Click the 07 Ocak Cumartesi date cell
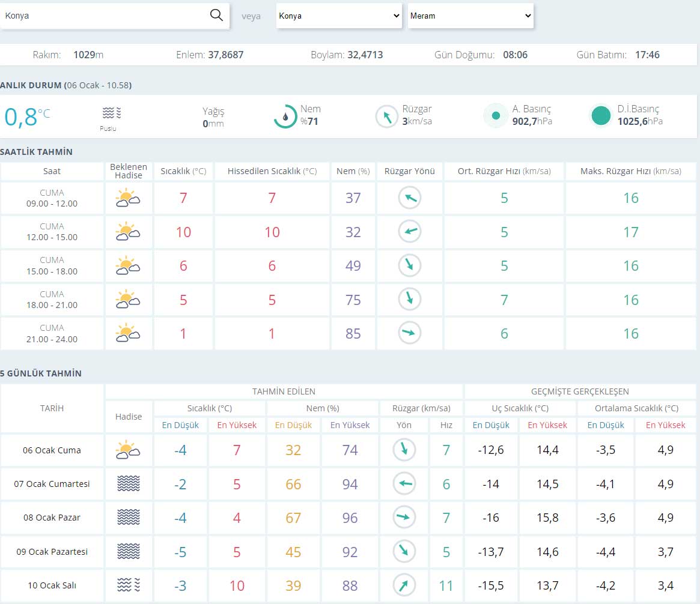The width and height of the screenshot is (700, 604). (x=52, y=483)
